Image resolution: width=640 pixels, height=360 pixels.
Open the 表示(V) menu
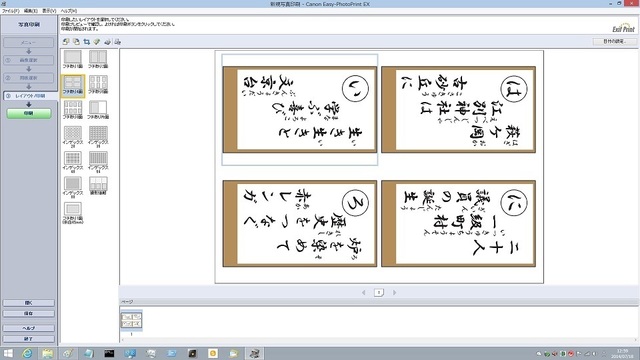click(49, 11)
